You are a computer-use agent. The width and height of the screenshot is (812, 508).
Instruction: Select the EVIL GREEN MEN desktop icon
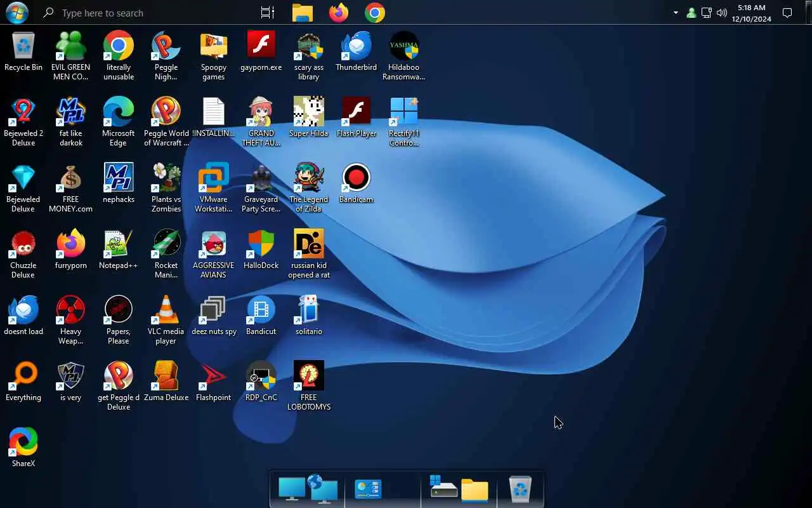click(71, 56)
